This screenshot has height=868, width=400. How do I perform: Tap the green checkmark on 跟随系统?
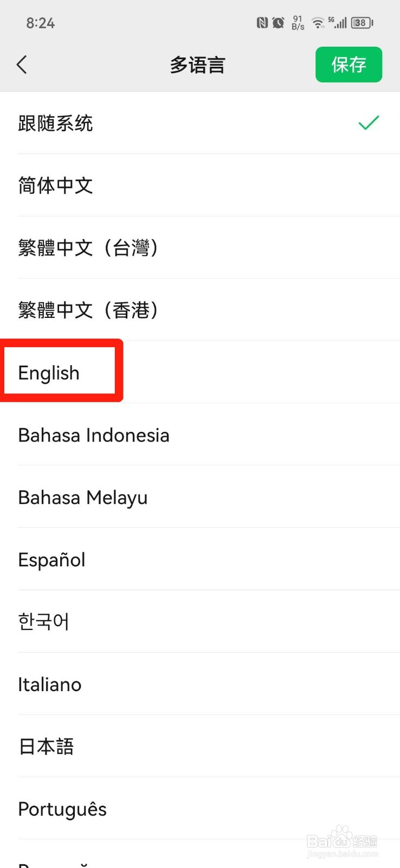coord(369,123)
